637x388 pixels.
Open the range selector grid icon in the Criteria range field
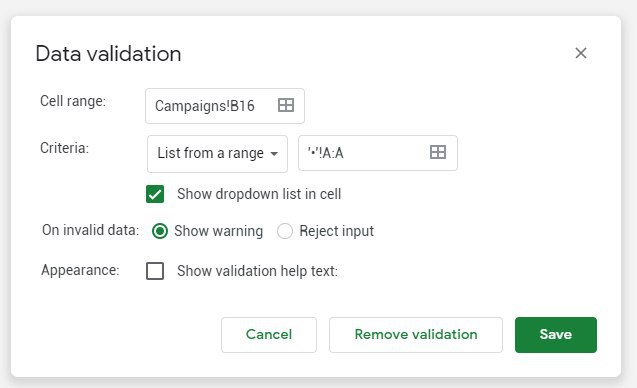click(438, 152)
